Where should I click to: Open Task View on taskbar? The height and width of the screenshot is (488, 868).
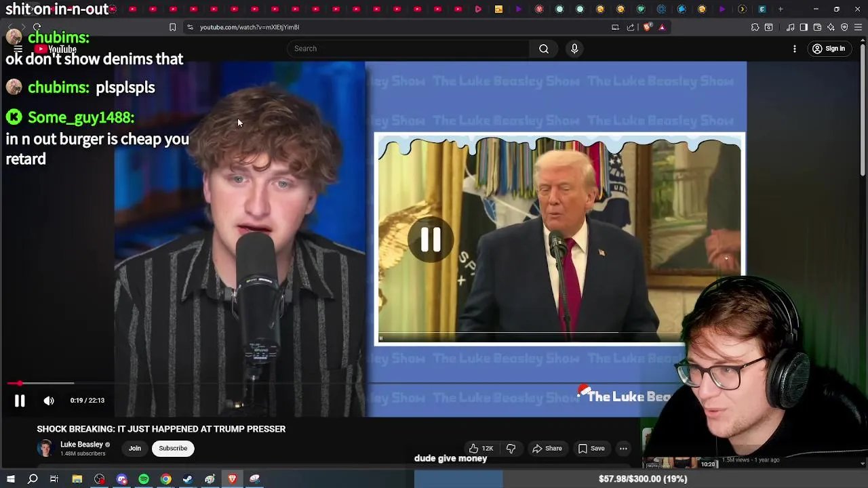click(x=54, y=479)
